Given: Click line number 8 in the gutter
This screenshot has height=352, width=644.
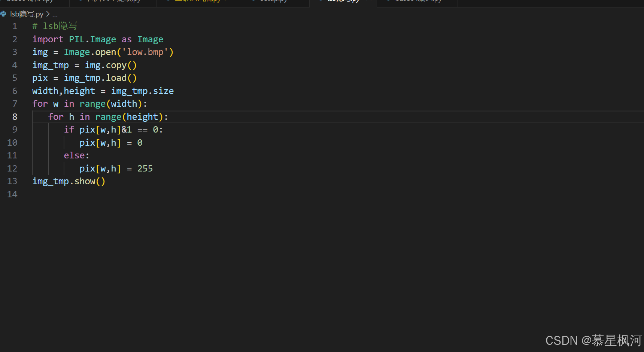Looking at the screenshot, I should (15, 116).
